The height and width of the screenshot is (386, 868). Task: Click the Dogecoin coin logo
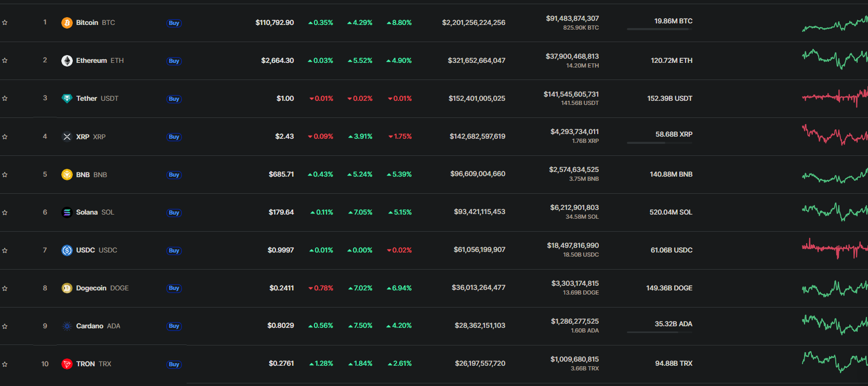coord(67,288)
